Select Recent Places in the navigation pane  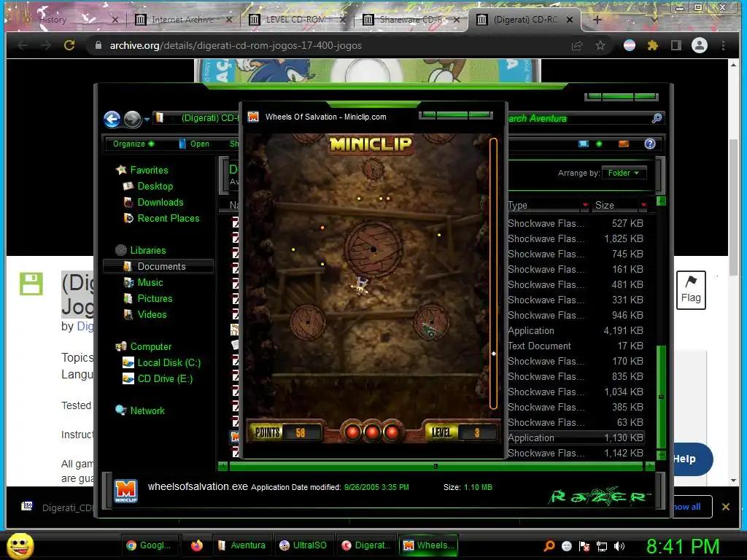point(169,218)
